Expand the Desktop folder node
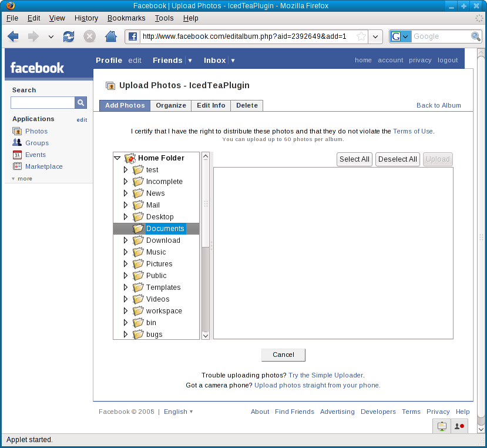This screenshot has height=448, width=487. pyautogui.click(x=126, y=217)
